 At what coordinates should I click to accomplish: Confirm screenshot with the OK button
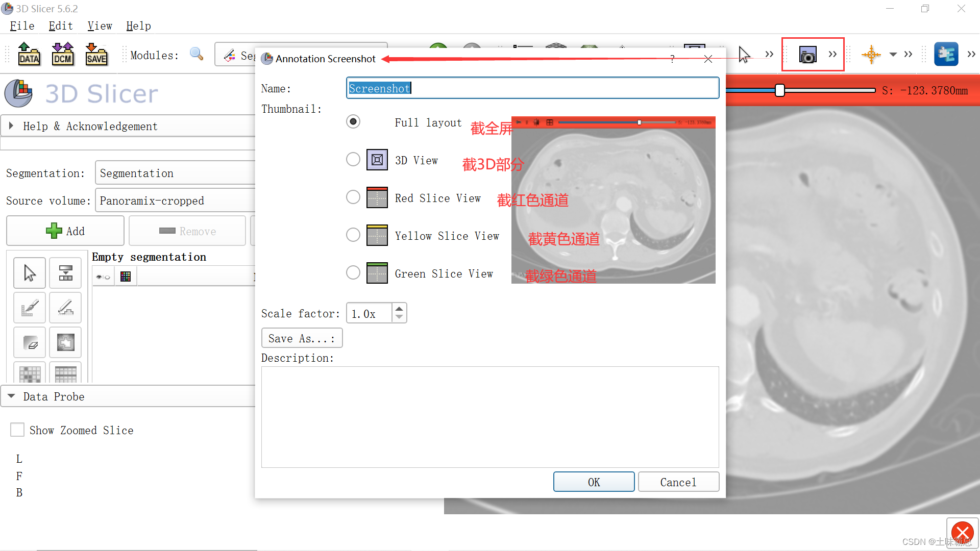(x=594, y=482)
